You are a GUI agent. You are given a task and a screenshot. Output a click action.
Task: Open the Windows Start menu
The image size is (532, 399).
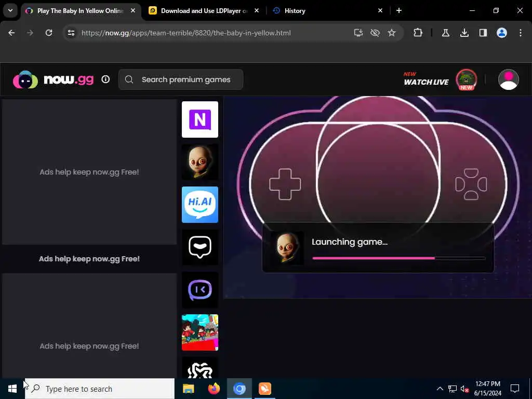(x=12, y=389)
